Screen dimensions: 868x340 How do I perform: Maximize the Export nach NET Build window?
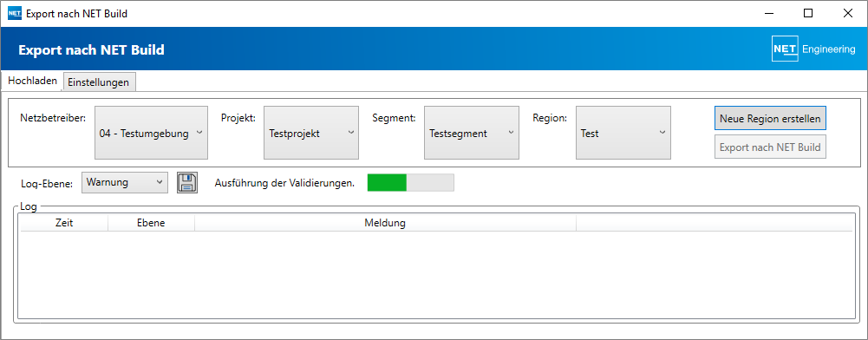click(807, 13)
